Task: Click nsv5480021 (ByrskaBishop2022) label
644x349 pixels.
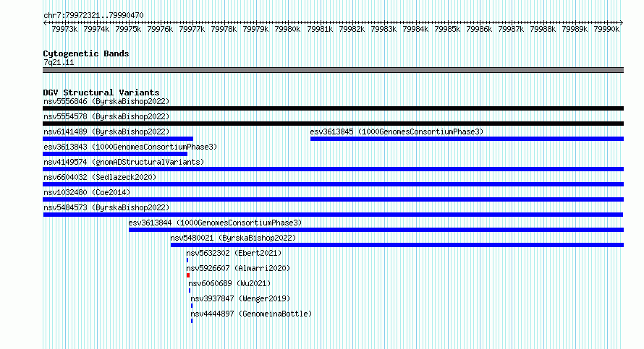Action: [233, 238]
